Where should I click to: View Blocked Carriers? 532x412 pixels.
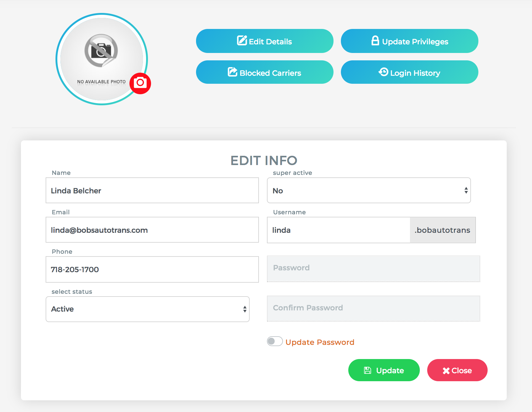pos(264,72)
